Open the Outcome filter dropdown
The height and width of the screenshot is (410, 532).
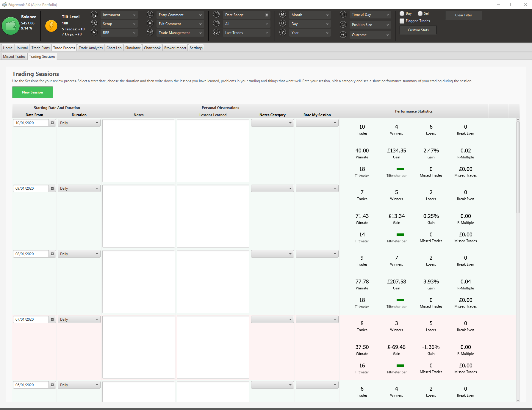(370, 35)
